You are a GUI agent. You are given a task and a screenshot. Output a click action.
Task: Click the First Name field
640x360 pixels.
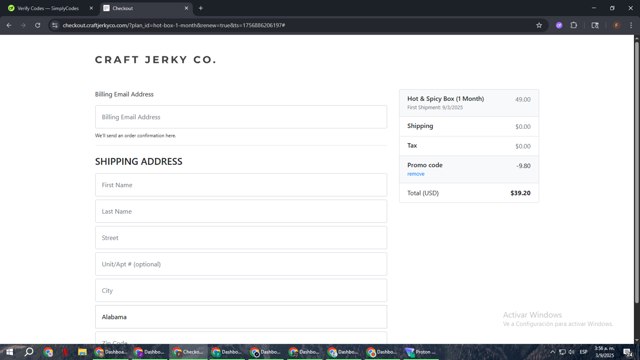(x=241, y=185)
